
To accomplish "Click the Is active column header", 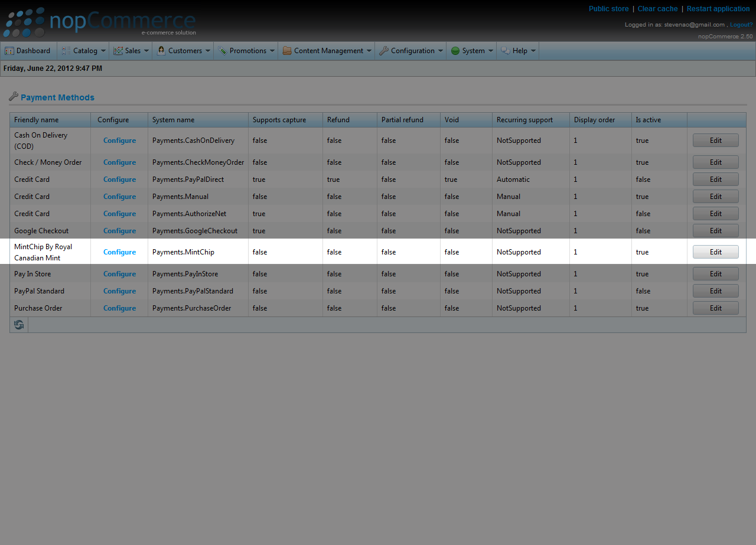I will tap(659, 120).
